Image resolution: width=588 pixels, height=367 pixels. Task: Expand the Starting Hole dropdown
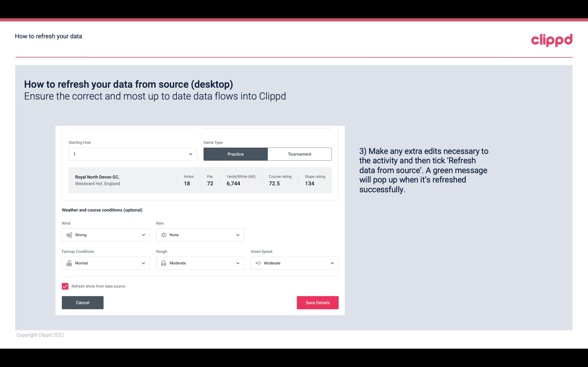(190, 154)
